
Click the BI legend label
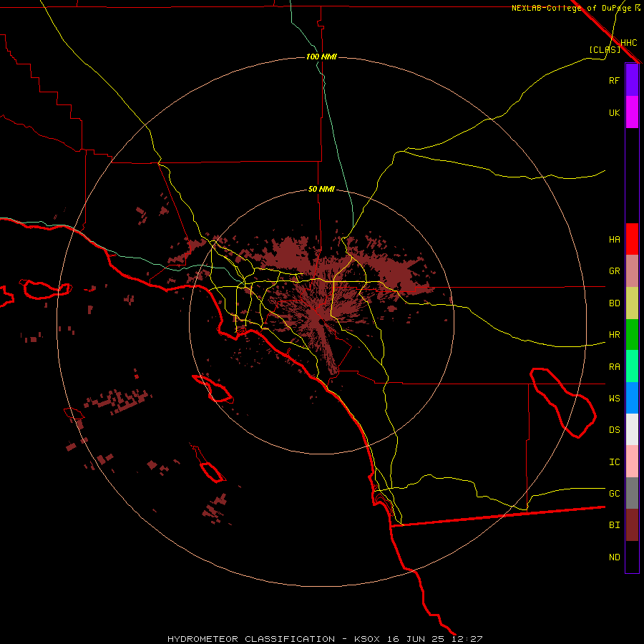point(614,525)
